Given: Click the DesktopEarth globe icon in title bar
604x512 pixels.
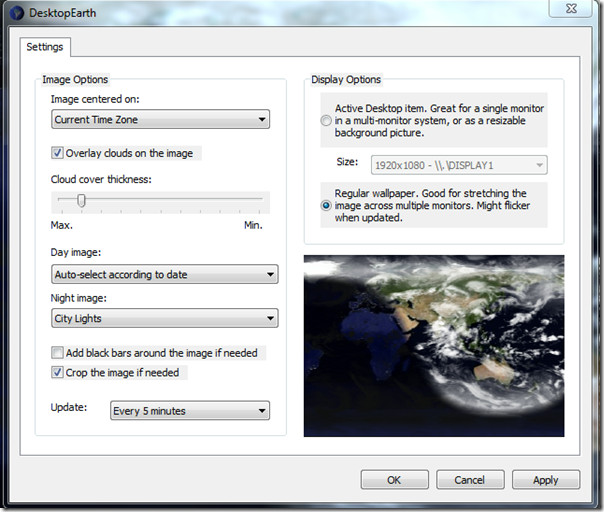Looking at the screenshot, I should tap(17, 13).
